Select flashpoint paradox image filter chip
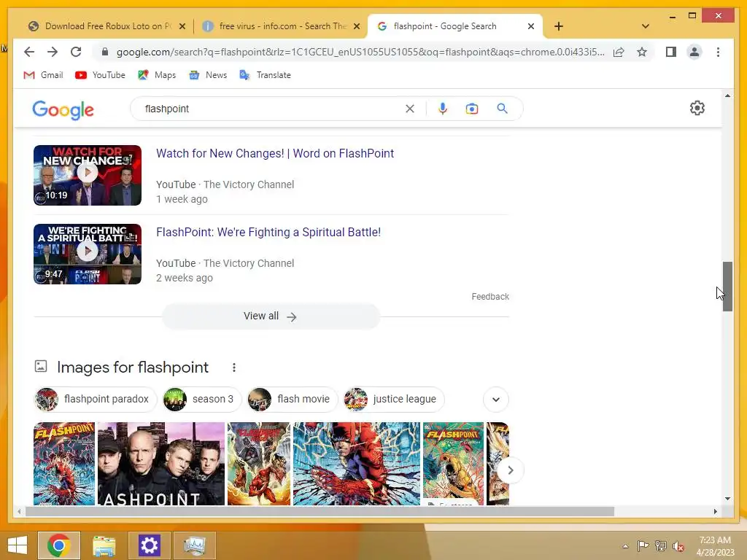747x560 pixels. 95,399
